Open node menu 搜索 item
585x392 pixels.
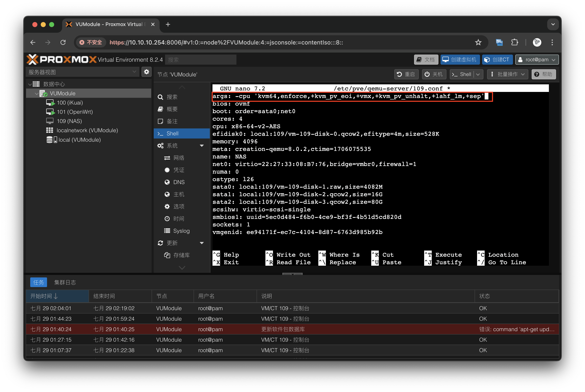(x=182, y=97)
